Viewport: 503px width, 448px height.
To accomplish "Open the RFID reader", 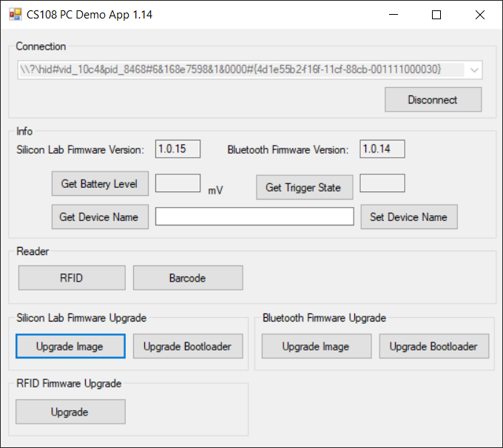I will pyautogui.click(x=72, y=278).
